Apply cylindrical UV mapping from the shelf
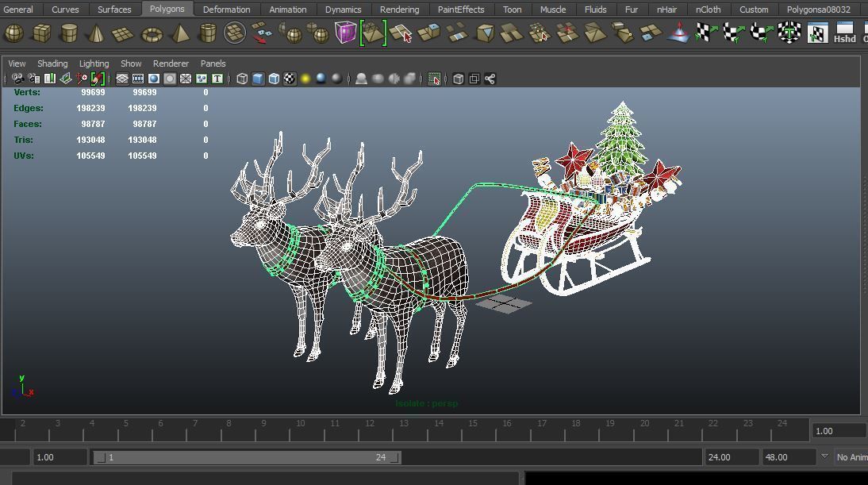Image resolution: width=868 pixels, height=485 pixels. click(733, 33)
